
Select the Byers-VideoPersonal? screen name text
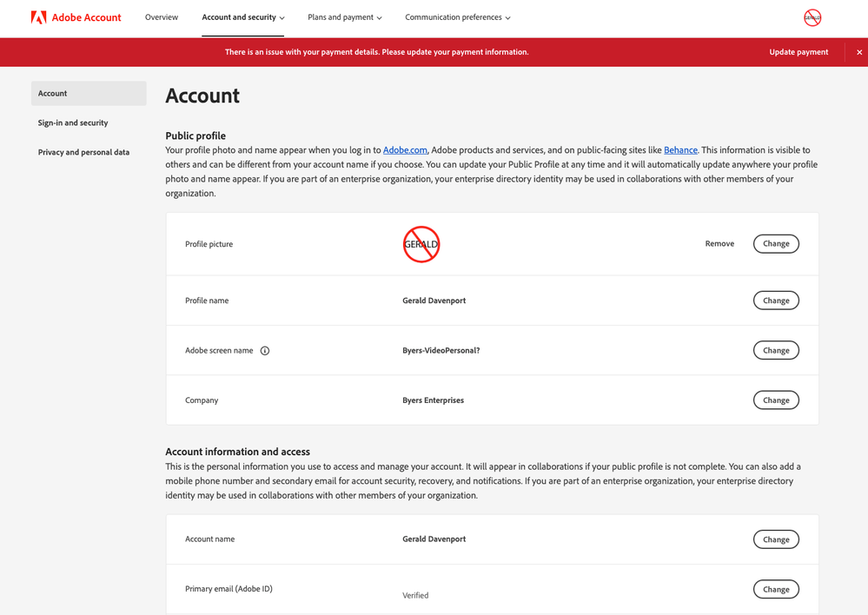pos(441,350)
